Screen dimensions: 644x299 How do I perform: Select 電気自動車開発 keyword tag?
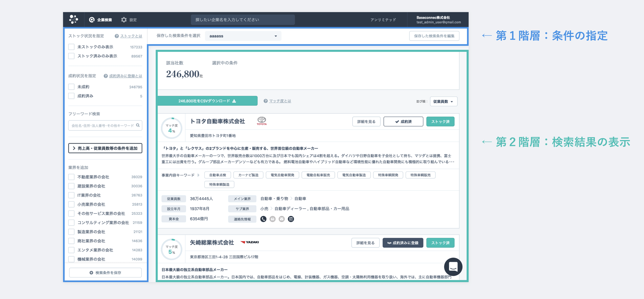282,175
